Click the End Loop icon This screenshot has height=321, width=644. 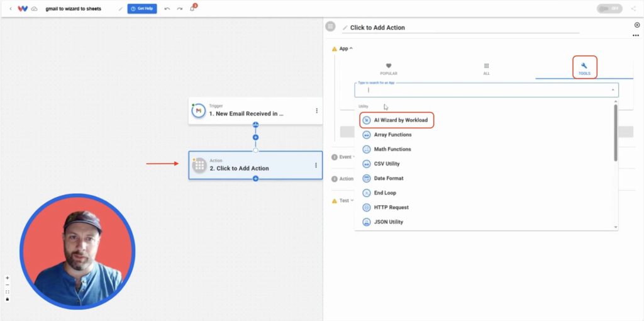[367, 193]
